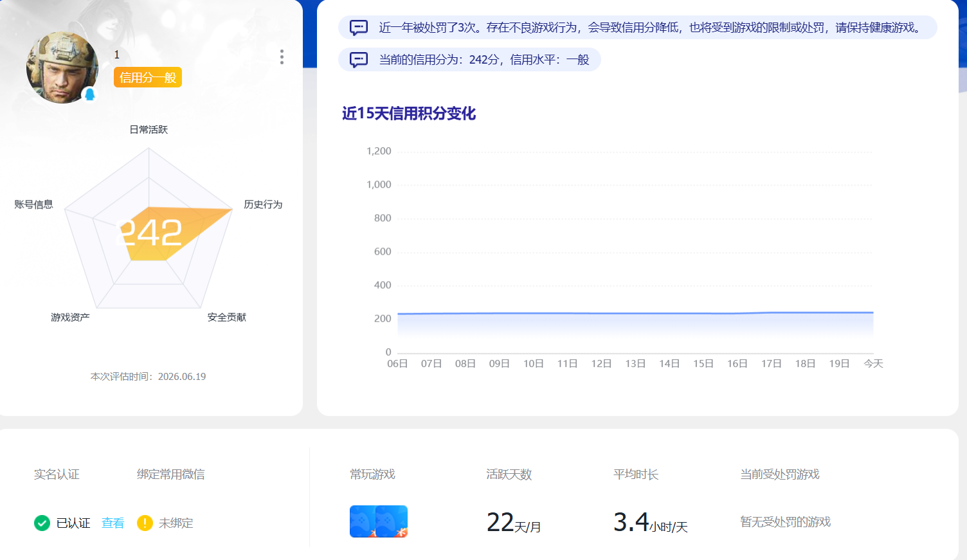Screen dimensions: 967x560
Task: Click the green verified checkmark icon
Action: click(x=42, y=523)
